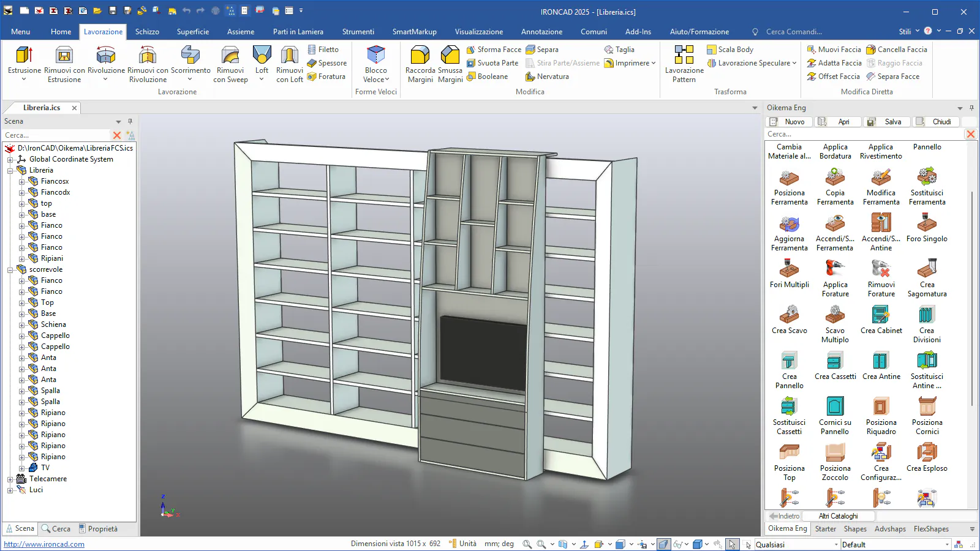Select the Applica Bordatura catalog item
This screenshot has width=980, height=551.
pyautogui.click(x=835, y=151)
